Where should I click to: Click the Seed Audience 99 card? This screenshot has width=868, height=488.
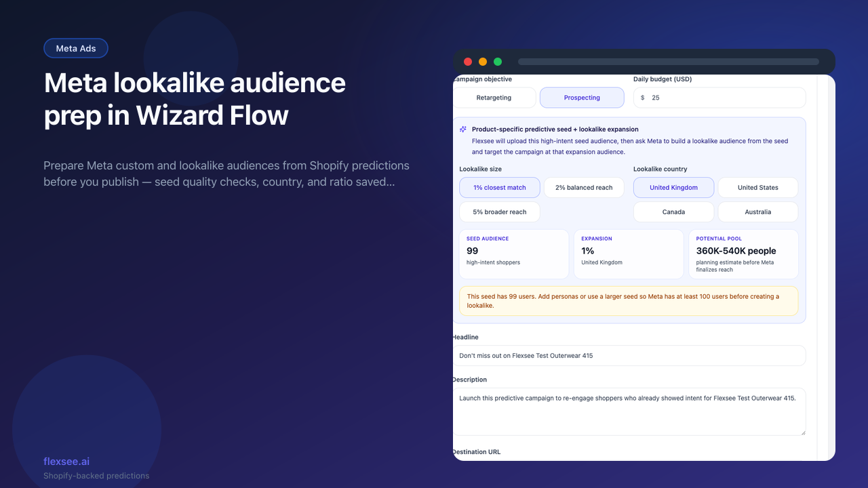click(x=514, y=254)
